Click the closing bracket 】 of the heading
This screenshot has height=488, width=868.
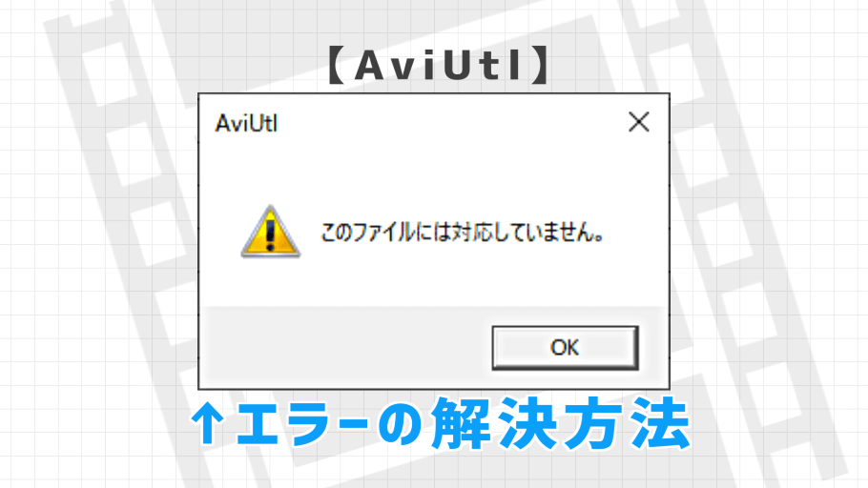point(540,65)
